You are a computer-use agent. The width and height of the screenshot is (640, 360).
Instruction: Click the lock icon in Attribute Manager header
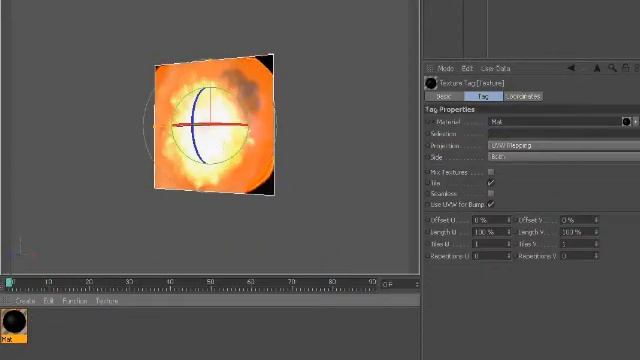click(625, 68)
